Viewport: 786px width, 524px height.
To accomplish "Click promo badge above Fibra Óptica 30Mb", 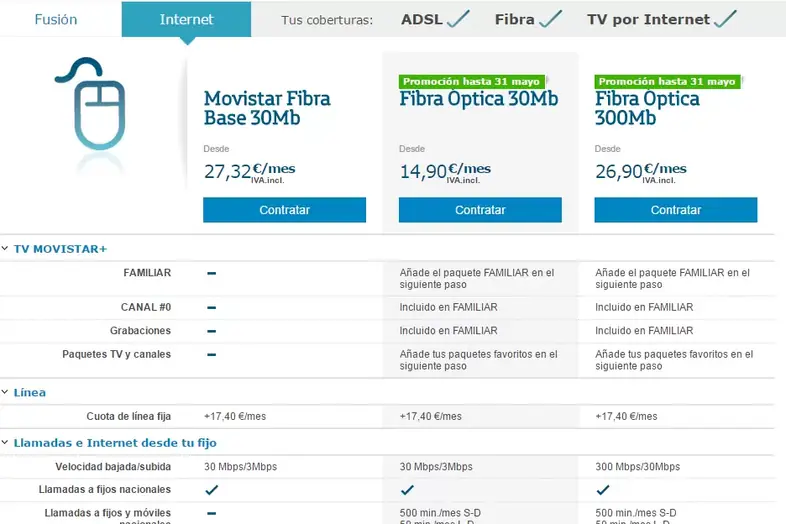I will (x=471, y=81).
